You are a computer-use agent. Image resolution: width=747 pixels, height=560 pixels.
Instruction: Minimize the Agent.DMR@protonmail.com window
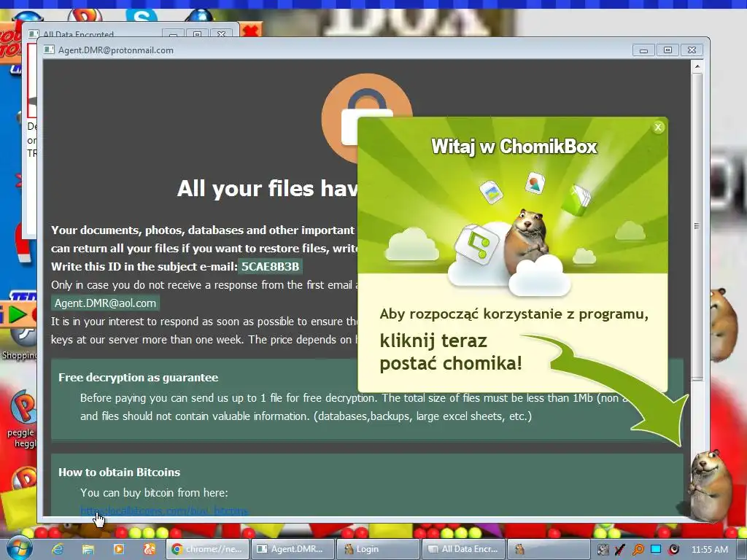click(x=643, y=50)
